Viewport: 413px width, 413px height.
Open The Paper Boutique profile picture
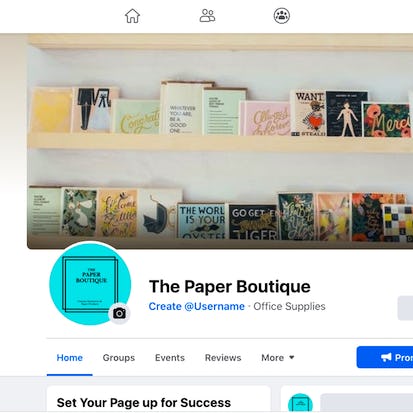click(90, 283)
